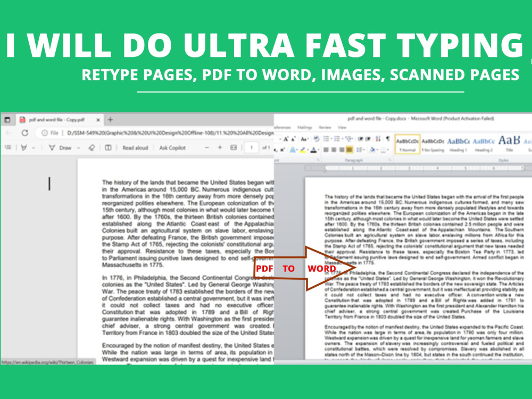This screenshot has height=399, width=532.
Task: Click the File info icon in address bar
Action: (x=45, y=133)
